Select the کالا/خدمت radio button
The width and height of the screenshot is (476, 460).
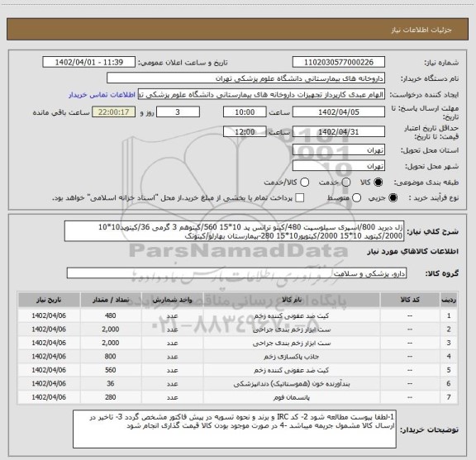coord(304,183)
